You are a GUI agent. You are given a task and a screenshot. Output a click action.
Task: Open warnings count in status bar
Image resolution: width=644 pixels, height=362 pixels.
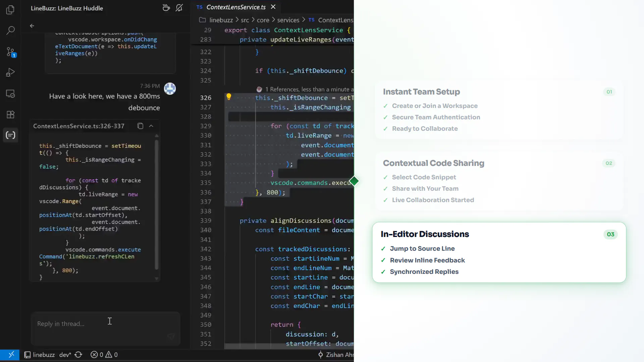(x=112, y=355)
